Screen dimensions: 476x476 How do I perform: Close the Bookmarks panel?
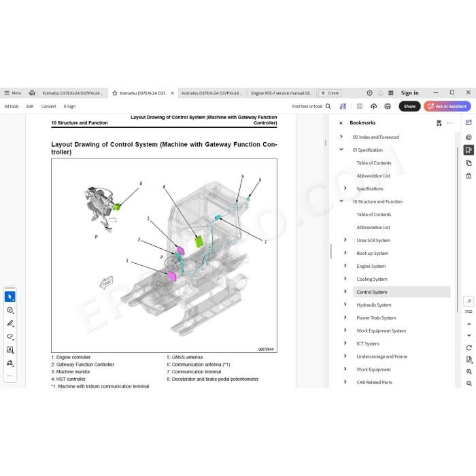[x=341, y=123]
